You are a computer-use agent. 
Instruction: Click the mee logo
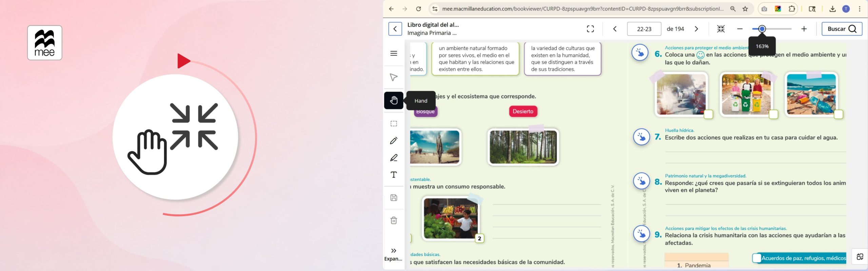(45, 43)
